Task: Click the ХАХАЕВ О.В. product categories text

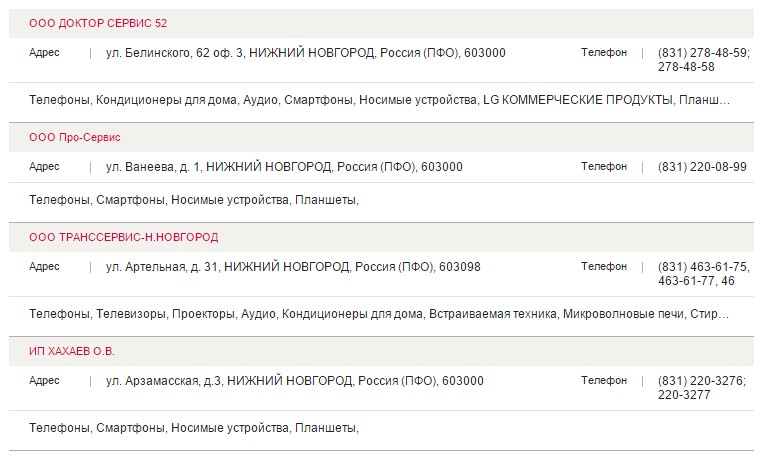Action: 194,428
